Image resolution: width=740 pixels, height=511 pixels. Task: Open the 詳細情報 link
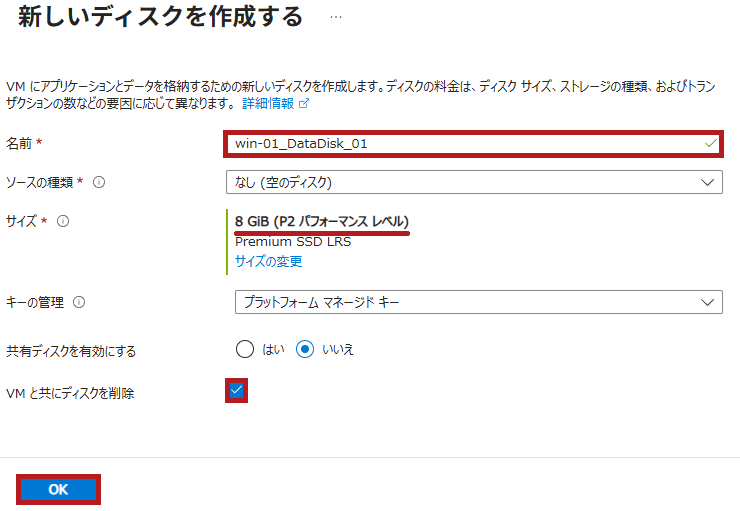point(268,103)
